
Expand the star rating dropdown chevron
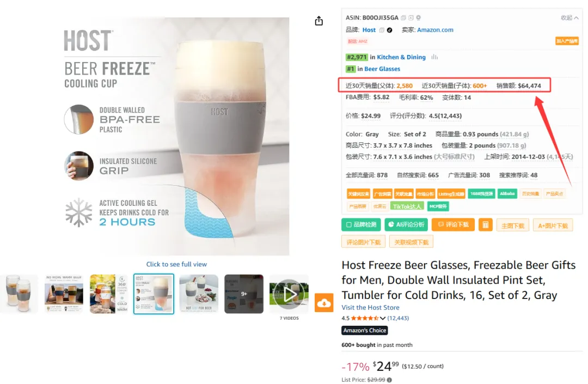coord(383,318)
